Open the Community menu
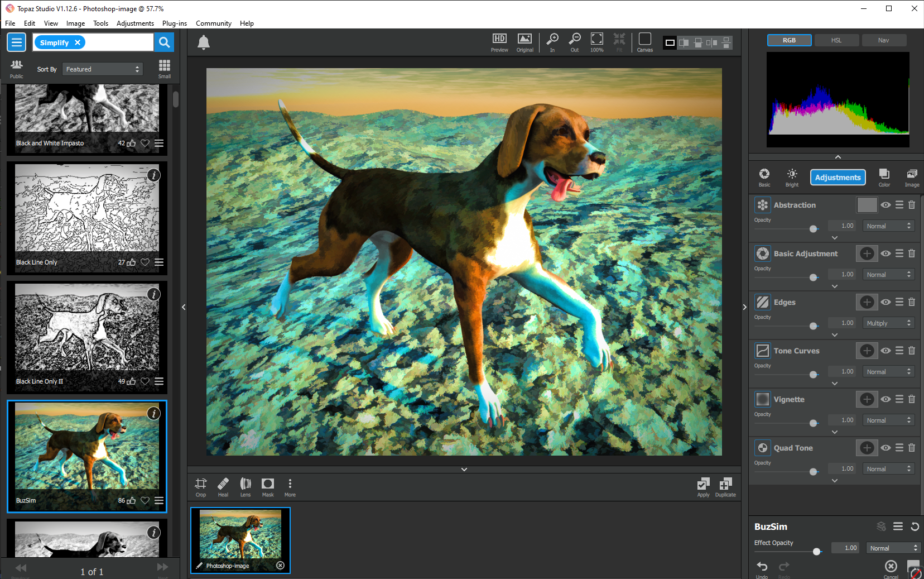Image resolution: width=924 pixels, height=579 pixels. pos(214,23)
